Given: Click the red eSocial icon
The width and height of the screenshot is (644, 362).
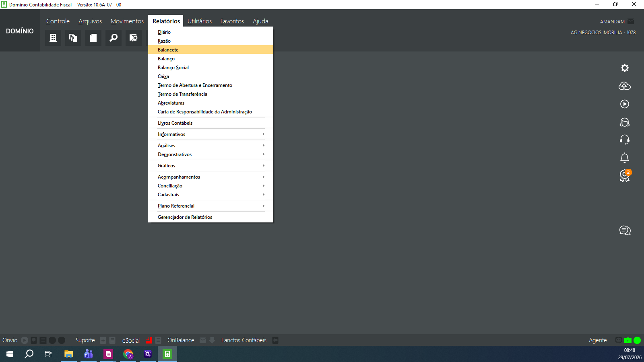Looking at the screenshot, I should tap(149, 340).
